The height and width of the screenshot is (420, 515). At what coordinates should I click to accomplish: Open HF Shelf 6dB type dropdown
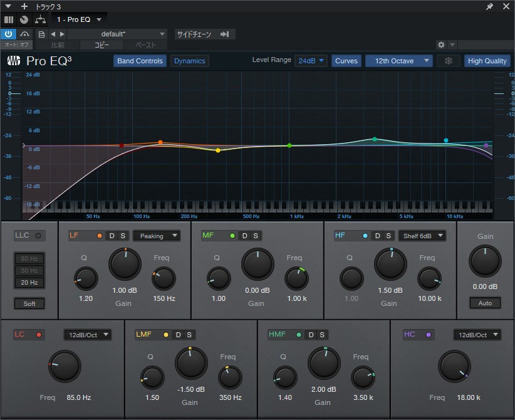coord(422,236)
